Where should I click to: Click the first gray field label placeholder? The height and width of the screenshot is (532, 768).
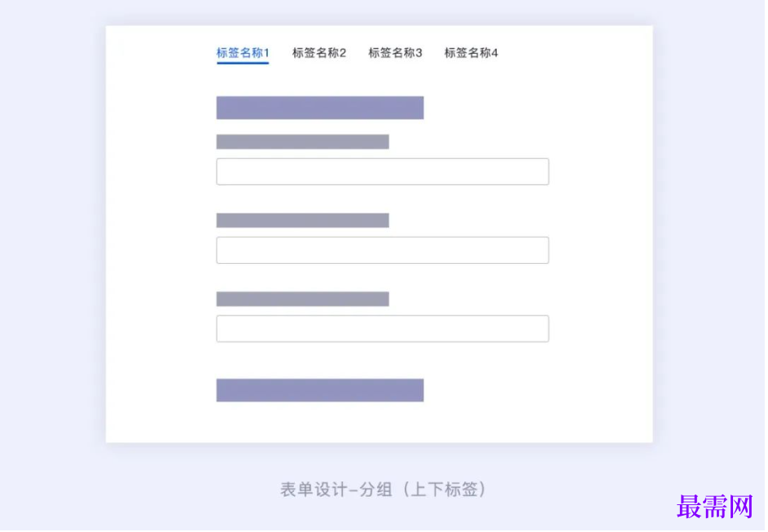click(302, 142)
